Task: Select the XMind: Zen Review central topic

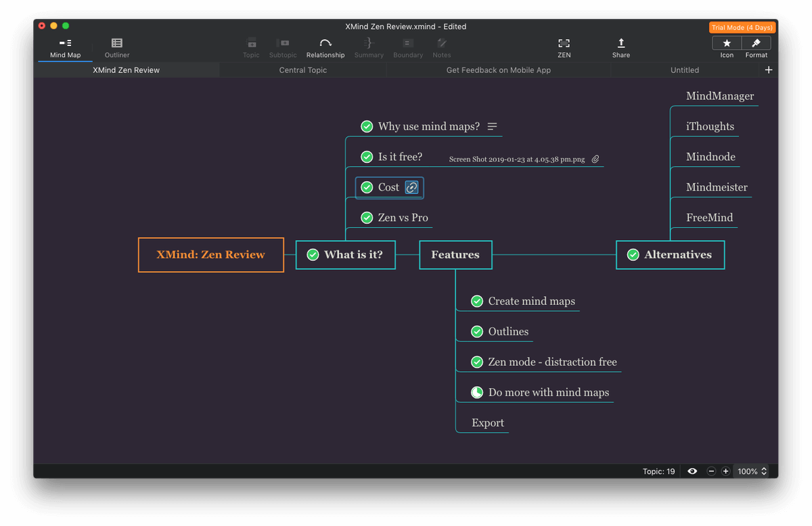Action: 210,255
